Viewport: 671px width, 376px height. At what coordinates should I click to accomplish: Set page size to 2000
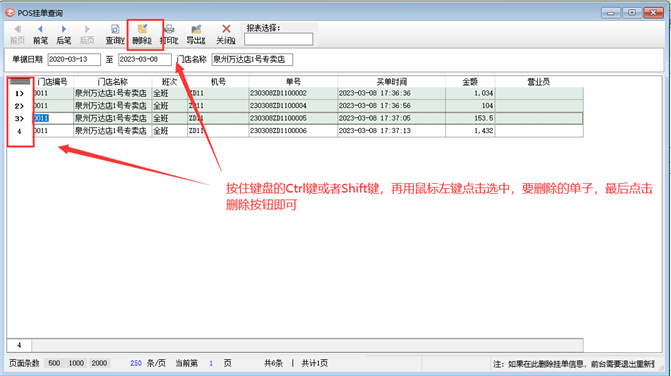click(99, 363)
